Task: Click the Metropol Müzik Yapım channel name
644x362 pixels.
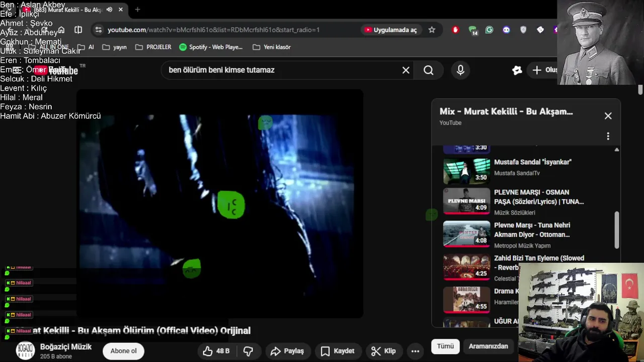Action: tap(522, 245)
